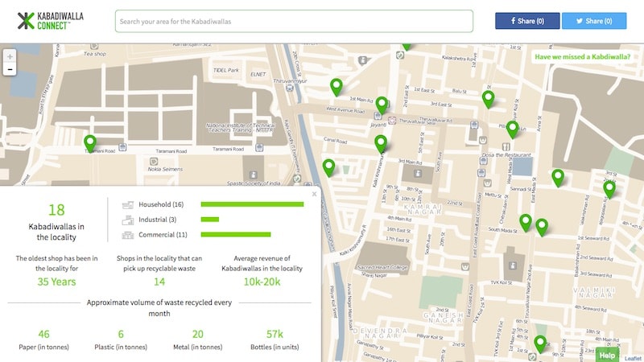Click the Commercial category icon
Image resolution: width=644 pixels, height=362 pixels.
(128, 235)
